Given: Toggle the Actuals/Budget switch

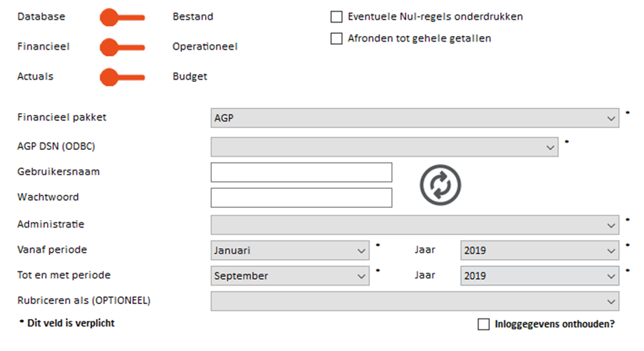Looking at the screenshot, I should click(x=123, y=77).
